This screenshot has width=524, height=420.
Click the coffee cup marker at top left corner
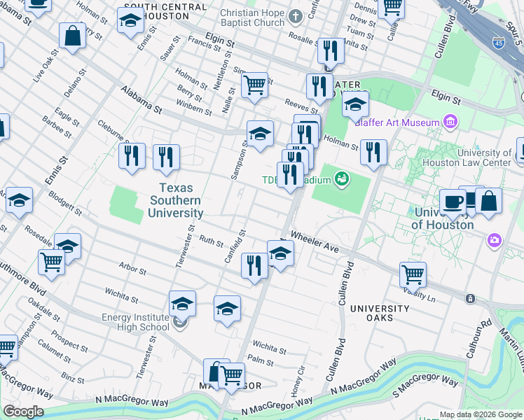point(39,5)
